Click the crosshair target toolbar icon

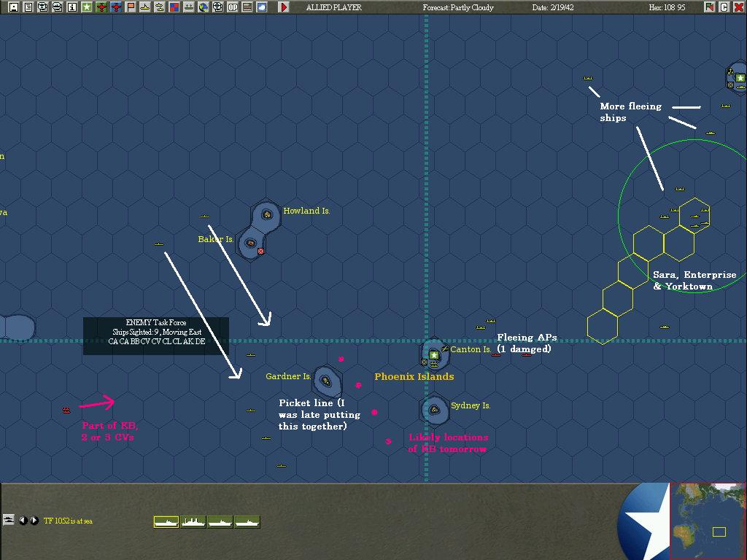point(217,7)
